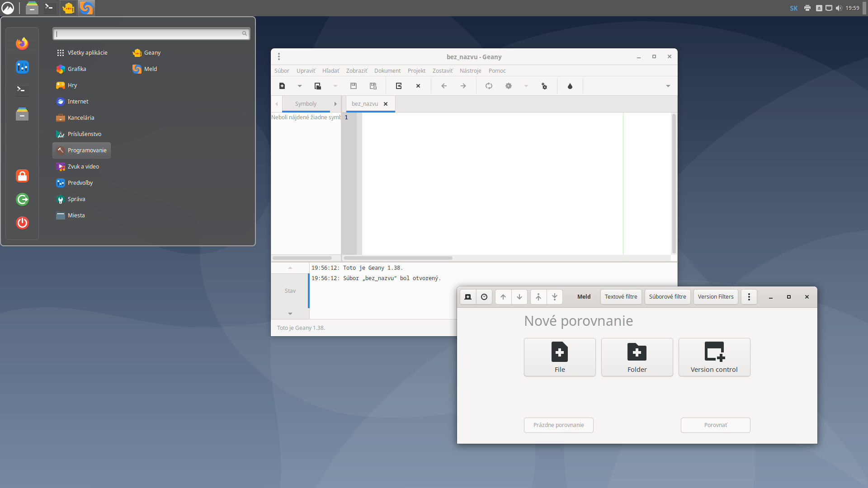Open the Nástroje menu
Image resolution: width=868 pixels, height=488 pixels.
pyautogui.click(x=471, y=71)
